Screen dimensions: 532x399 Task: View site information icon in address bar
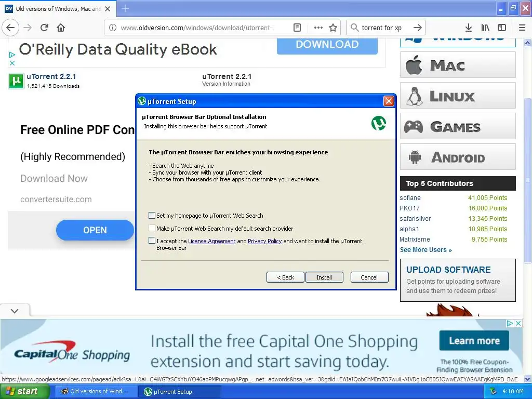[113, 28]
